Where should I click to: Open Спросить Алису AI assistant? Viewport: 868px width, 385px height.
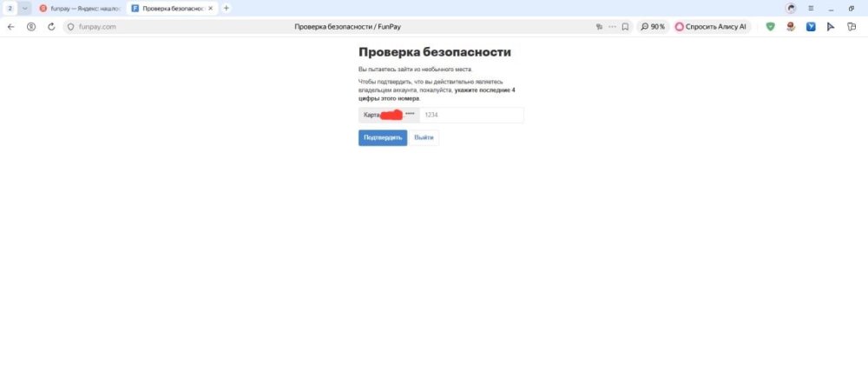click(712, 27)
